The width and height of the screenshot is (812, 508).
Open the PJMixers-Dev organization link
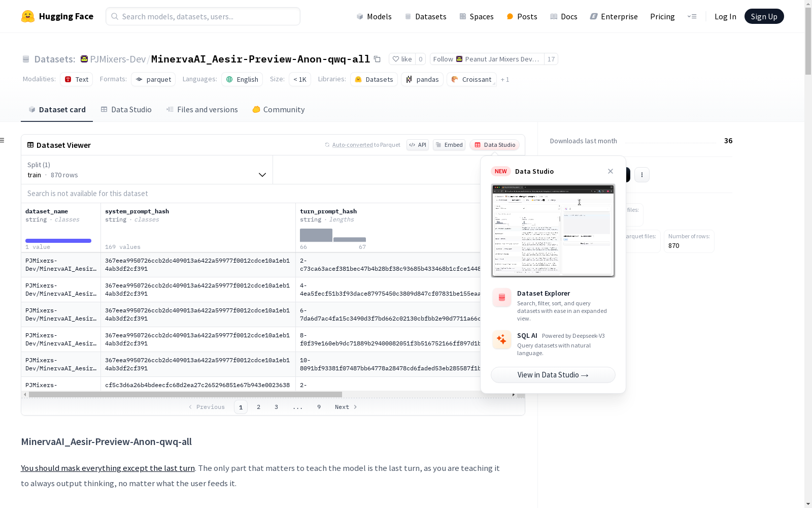[118, 59]
